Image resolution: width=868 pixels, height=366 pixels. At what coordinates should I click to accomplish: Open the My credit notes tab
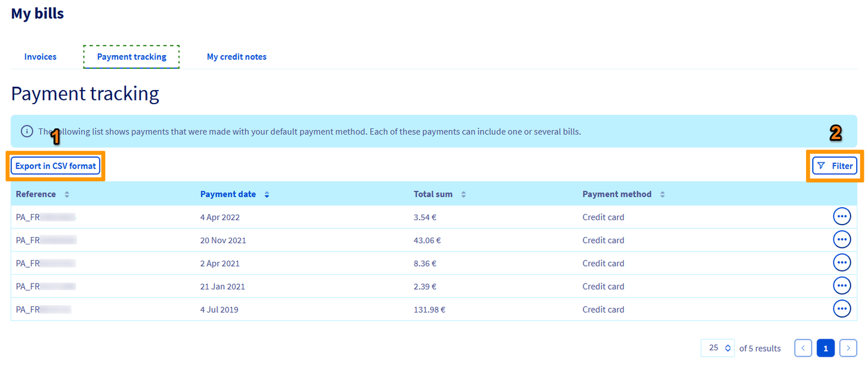point(236,57)
